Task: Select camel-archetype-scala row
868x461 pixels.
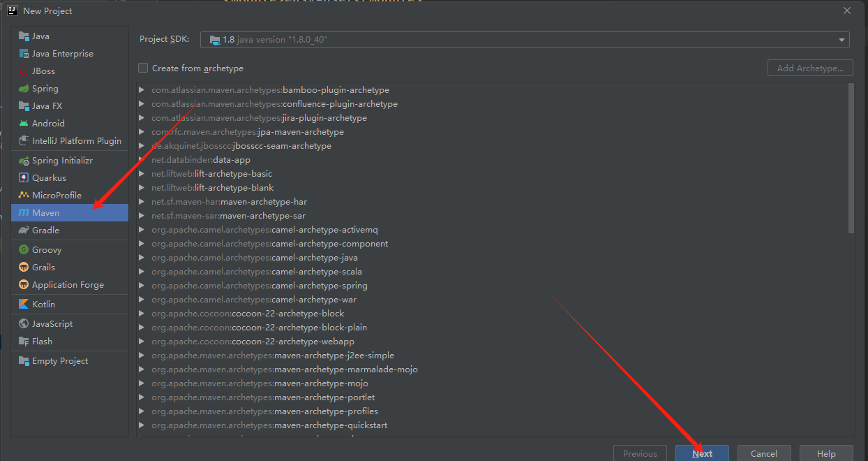Action: (491, 272)
